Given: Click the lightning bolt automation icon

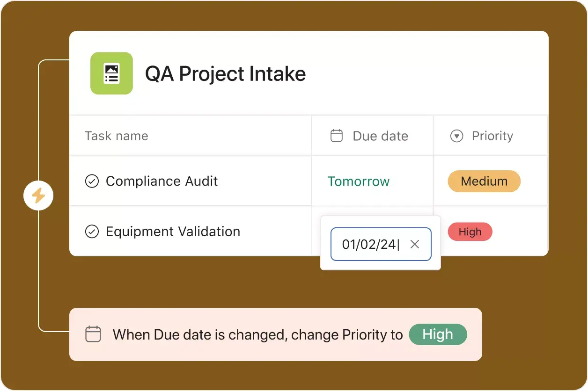Looking at the screenshot, I should [38, 195].
